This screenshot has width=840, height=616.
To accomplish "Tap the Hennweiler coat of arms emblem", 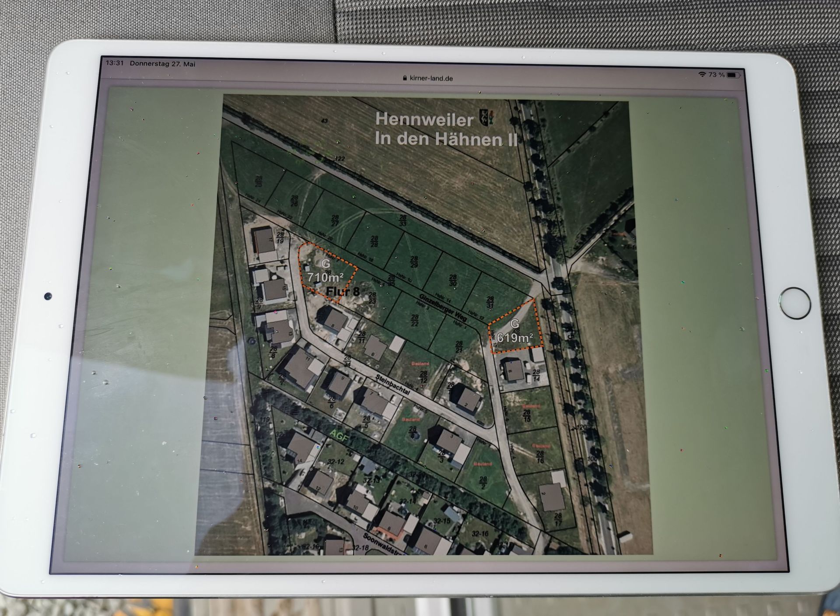I will (x=487, y=118).
